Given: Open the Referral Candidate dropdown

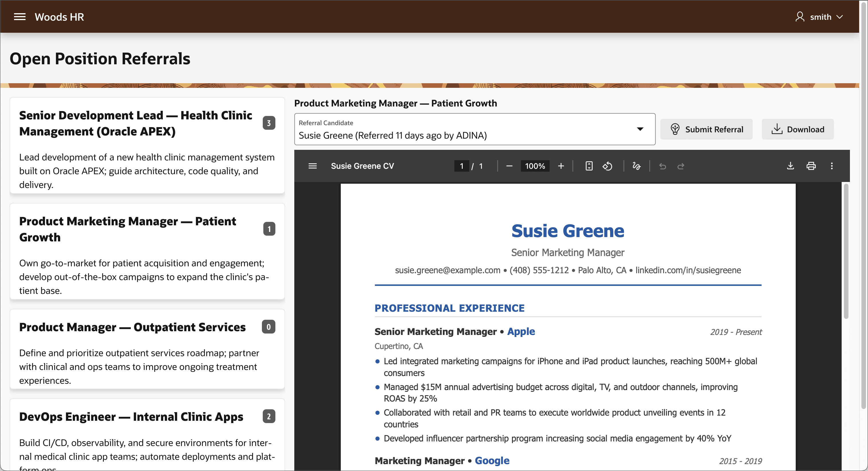Looking at the screenshot, I should [x=474, y=129].
